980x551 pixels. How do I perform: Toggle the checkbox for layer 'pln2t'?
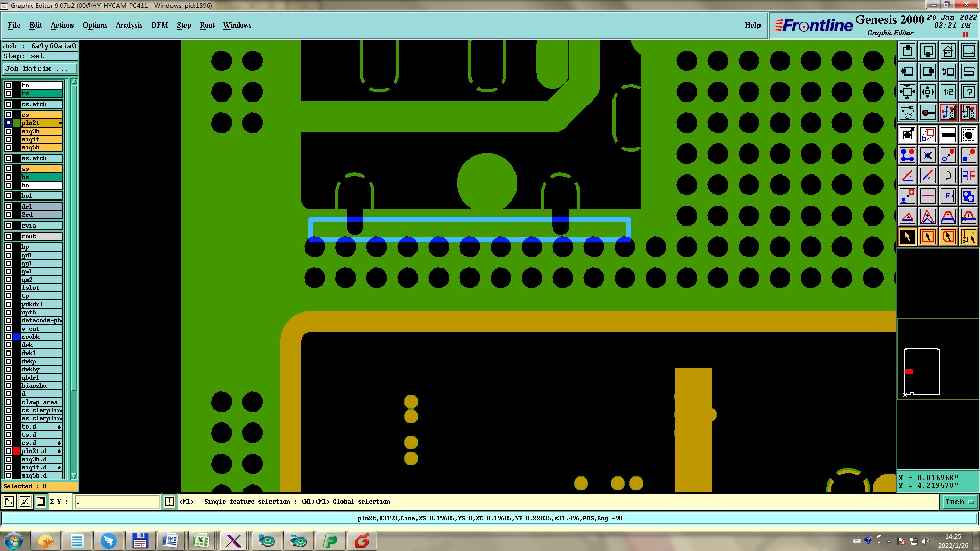pos(8,123)
